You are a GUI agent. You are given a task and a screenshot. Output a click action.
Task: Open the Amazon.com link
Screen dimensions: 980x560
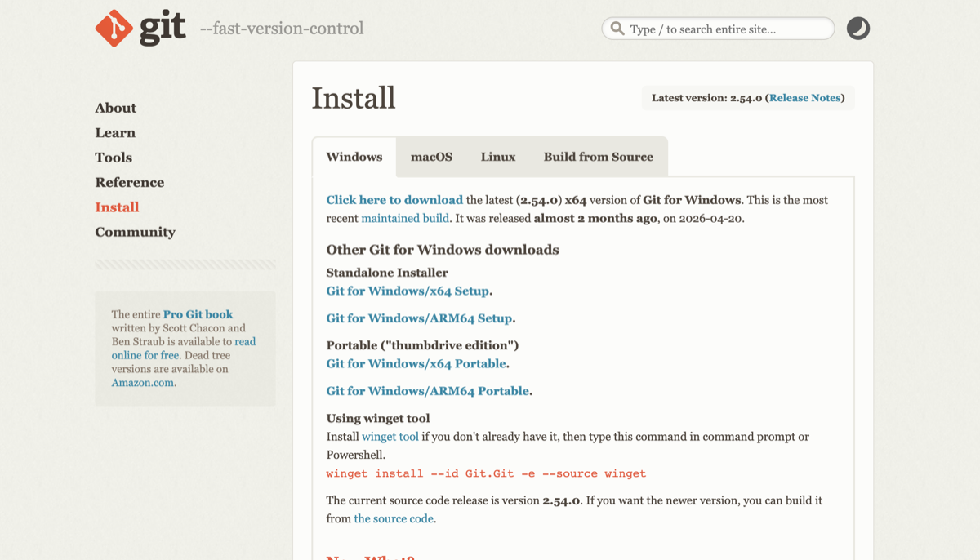[x=143, y=383]
